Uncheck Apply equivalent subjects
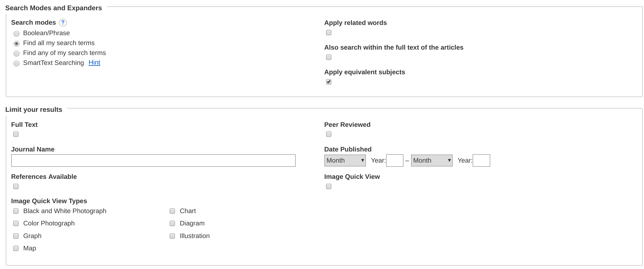The height and width of the screenshot is (269, 644). coord(329,82)
